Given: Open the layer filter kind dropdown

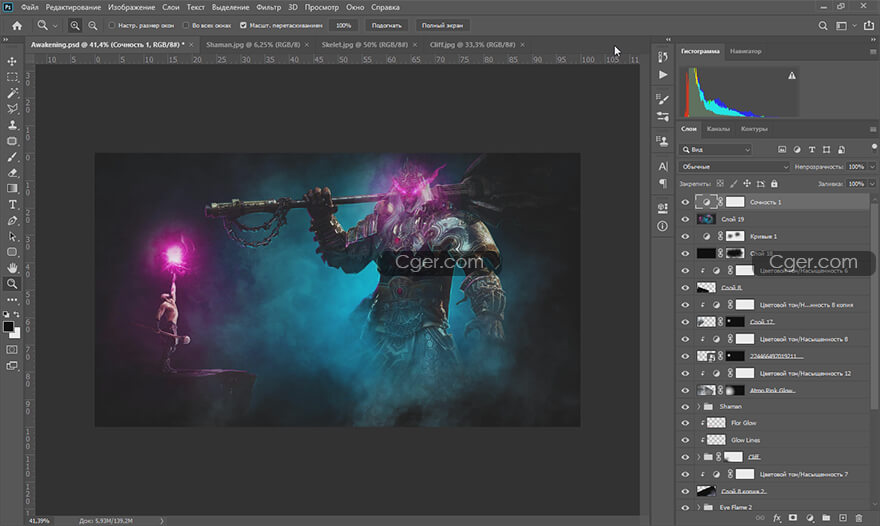Looking at the screenshot, I should 715,150.
